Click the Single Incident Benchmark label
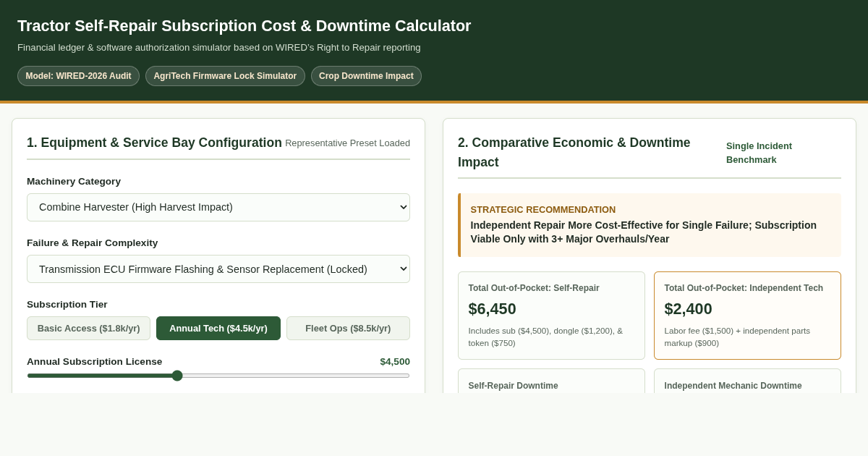 759,153
